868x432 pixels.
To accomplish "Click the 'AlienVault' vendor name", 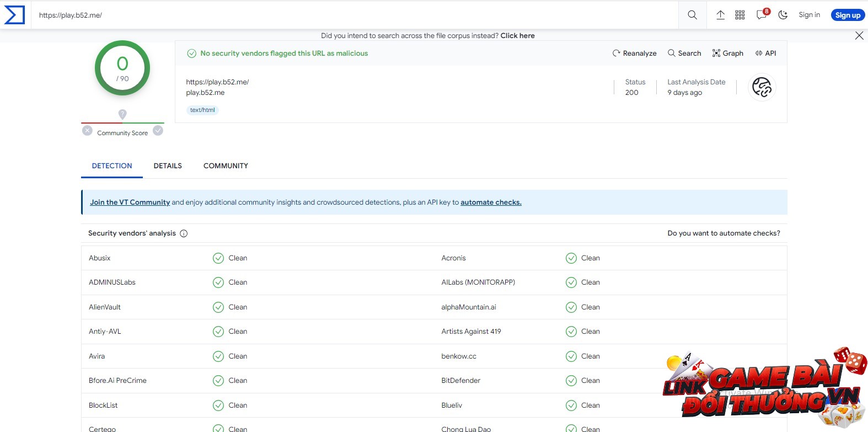I will [x=105, y=307].
